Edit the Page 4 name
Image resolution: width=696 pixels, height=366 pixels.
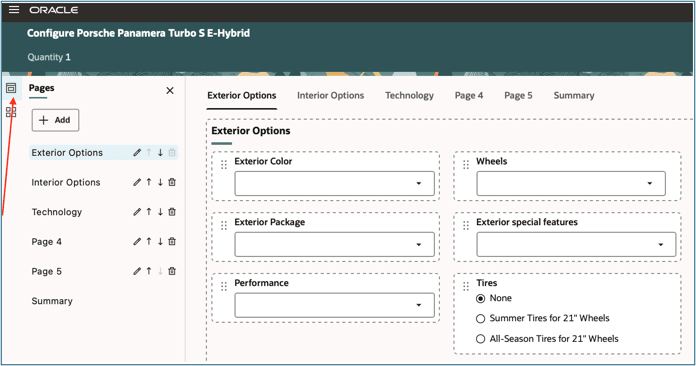(137, 242)
